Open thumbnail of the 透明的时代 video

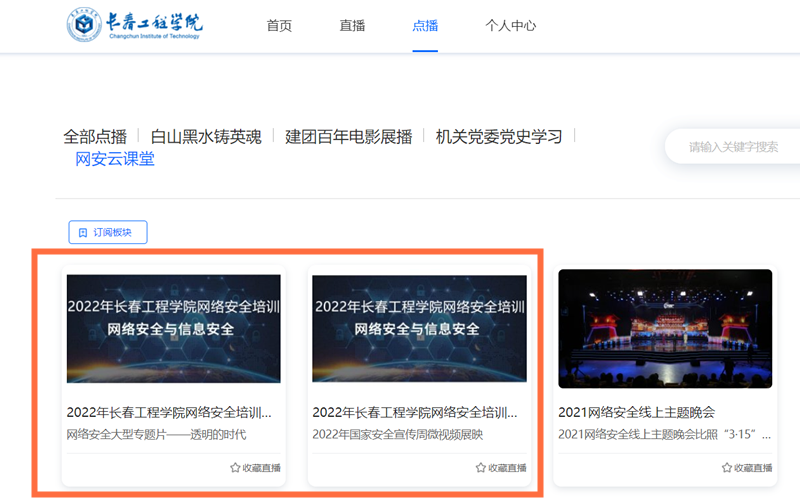[174, 329]
